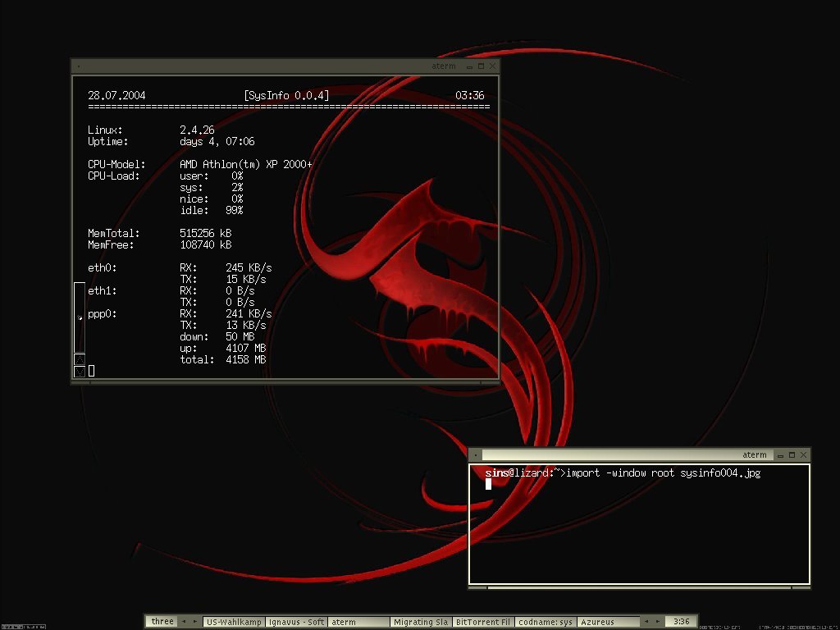Maximize the aterm window running import command
Viewport: 840px width, 630px height.
tap(792, 454)
